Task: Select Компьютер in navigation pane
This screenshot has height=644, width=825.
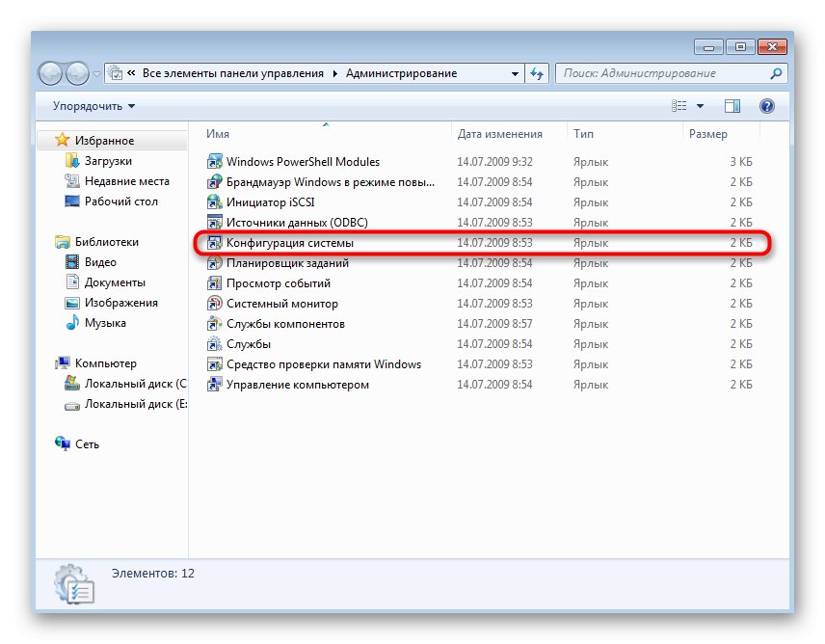Action: [x=106, y=363]
